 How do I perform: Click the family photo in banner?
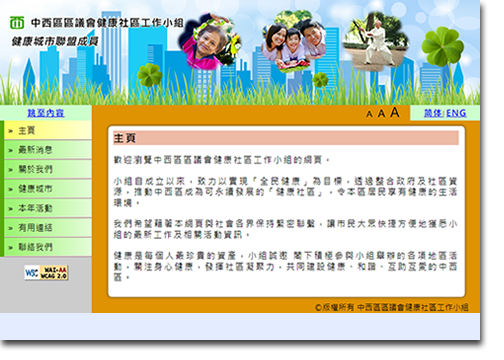click(x=293, y=41)
